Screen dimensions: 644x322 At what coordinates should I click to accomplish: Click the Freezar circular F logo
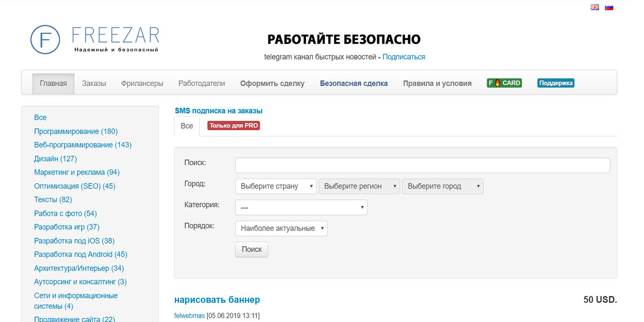[45, 40]
